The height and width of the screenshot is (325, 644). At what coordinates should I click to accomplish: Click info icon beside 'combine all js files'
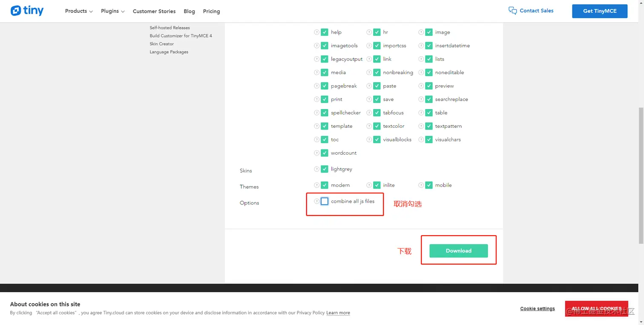316,201
